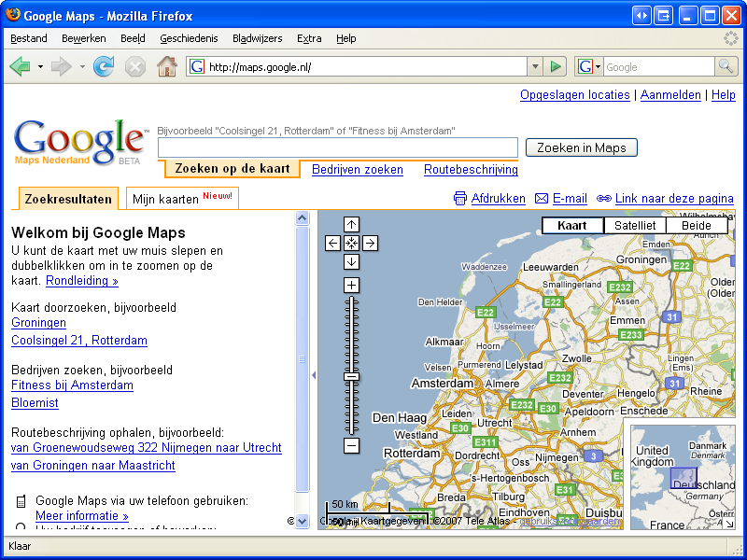Viewport: 747px width, 560px height.
Task: Open the Bestand menu
Action: (29, 38)
